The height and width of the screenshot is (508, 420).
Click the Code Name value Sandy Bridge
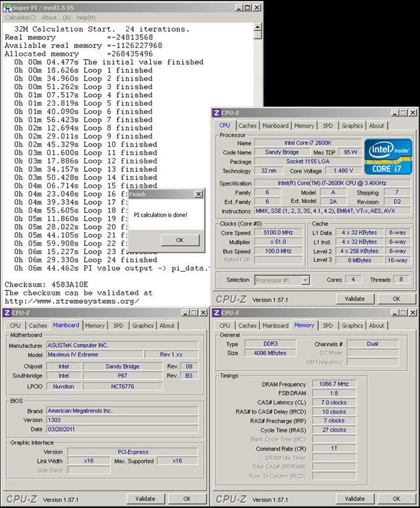[282, 152]
